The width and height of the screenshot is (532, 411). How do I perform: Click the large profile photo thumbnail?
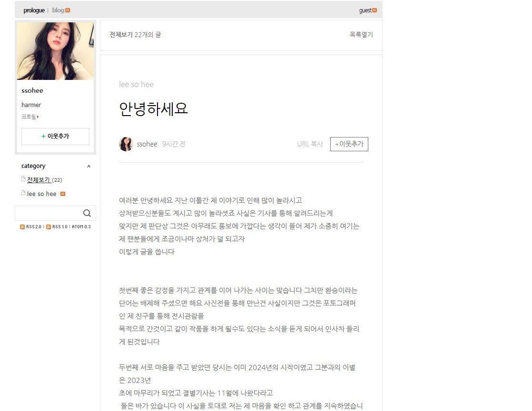pos(55,51)
